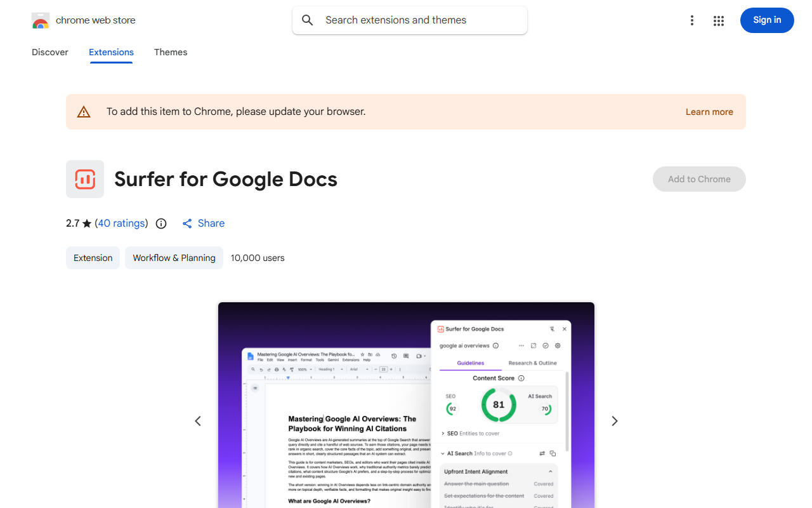
Task: Click the browser update warning message text
Action: (x=236, y=112)
